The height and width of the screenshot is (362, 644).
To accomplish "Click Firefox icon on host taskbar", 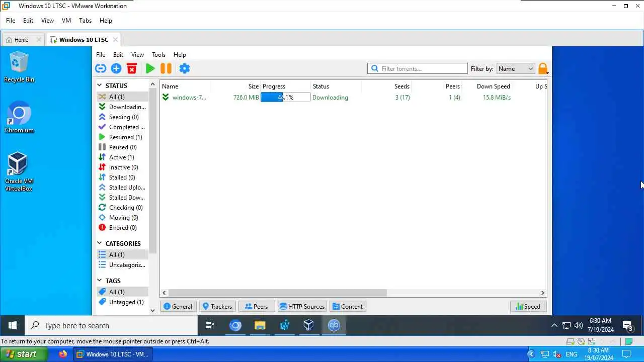I will click(x=63, y=354).
